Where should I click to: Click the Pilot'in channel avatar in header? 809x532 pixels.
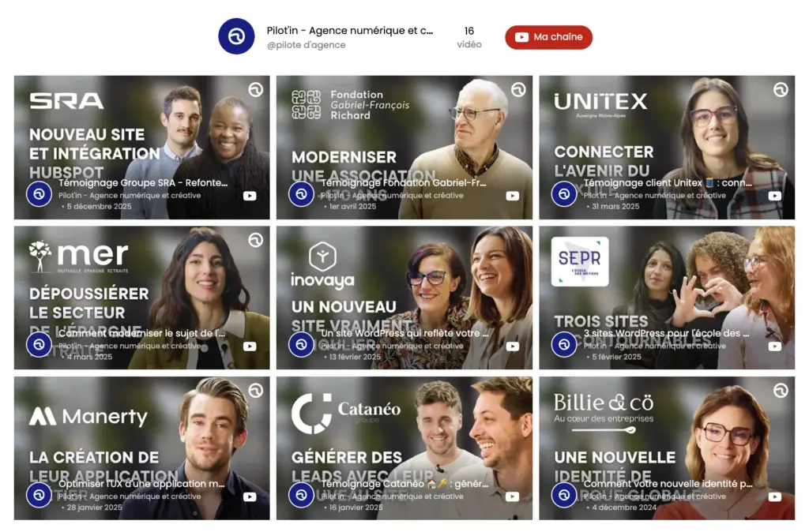pos(236,36)
